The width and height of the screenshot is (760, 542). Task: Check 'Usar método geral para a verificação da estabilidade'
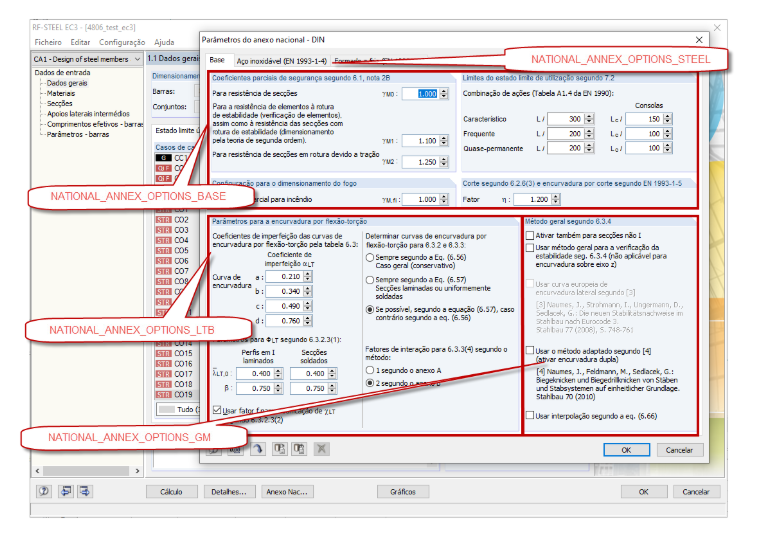click(x=530, y=248)
